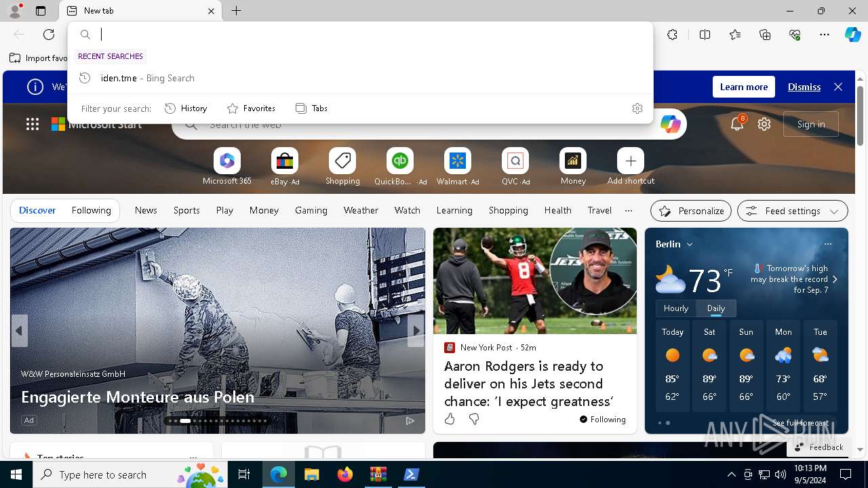Open Engagierte Monteure aus Polen ad
This screenshot has width=868, height=488.
click(x=138, y=397)
